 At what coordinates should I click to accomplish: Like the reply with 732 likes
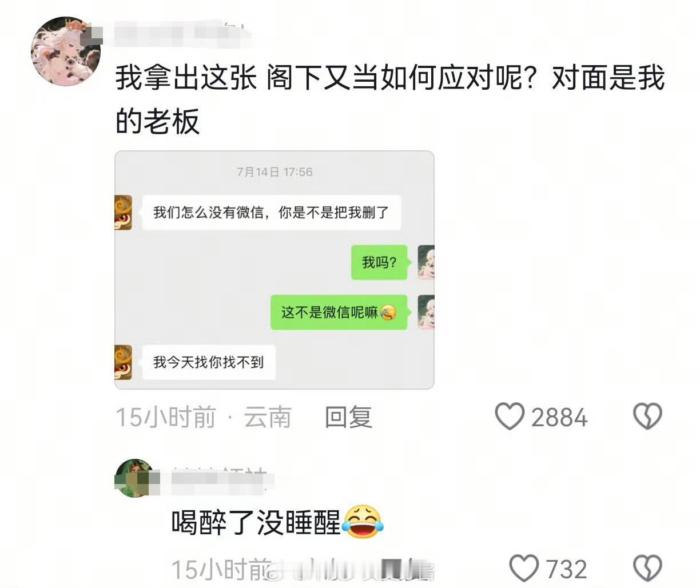(524, 569)
